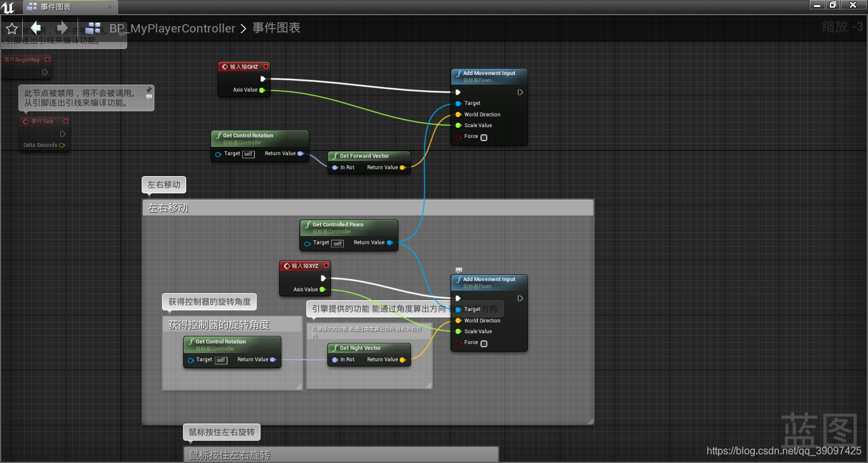Click Delta Seconds pin on 事件Tick
Viewport: 868px width, 463px height.
click(62, 145)
